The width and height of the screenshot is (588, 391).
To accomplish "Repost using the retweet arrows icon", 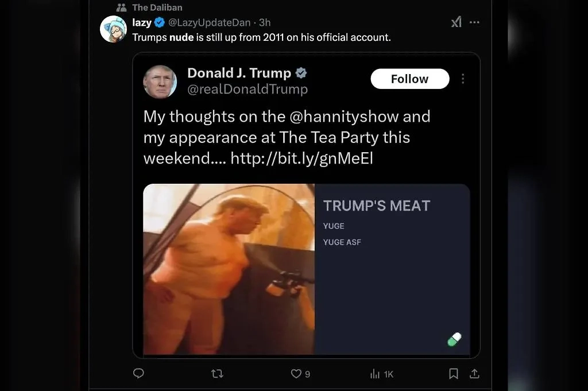I will click(217, 373).
